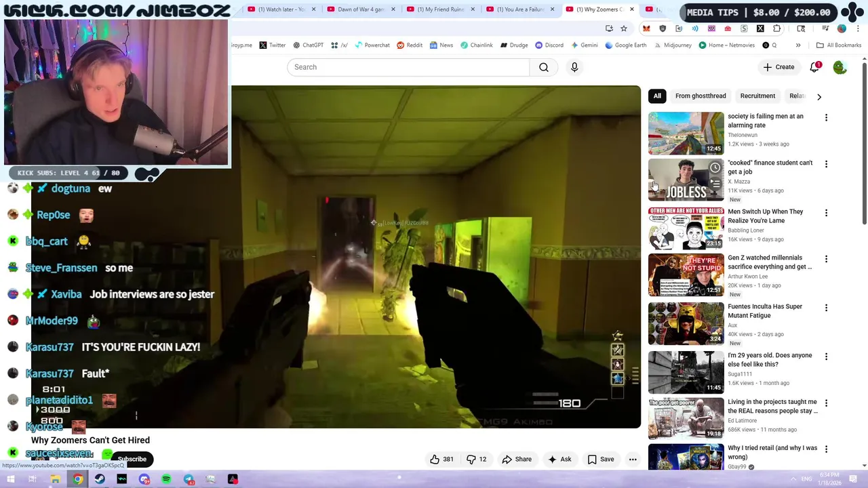Viewport: 868px width, 488px height.
Task: Open 'society is failing men' video thumbnail
Action: tap(686, 133)
